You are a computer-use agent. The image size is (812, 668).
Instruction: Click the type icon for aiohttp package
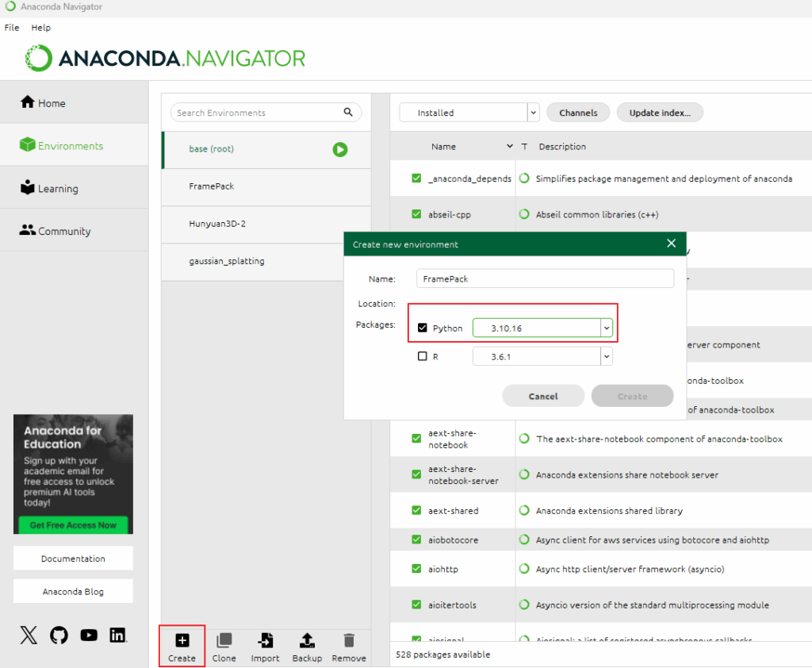(x=524, y=569)
